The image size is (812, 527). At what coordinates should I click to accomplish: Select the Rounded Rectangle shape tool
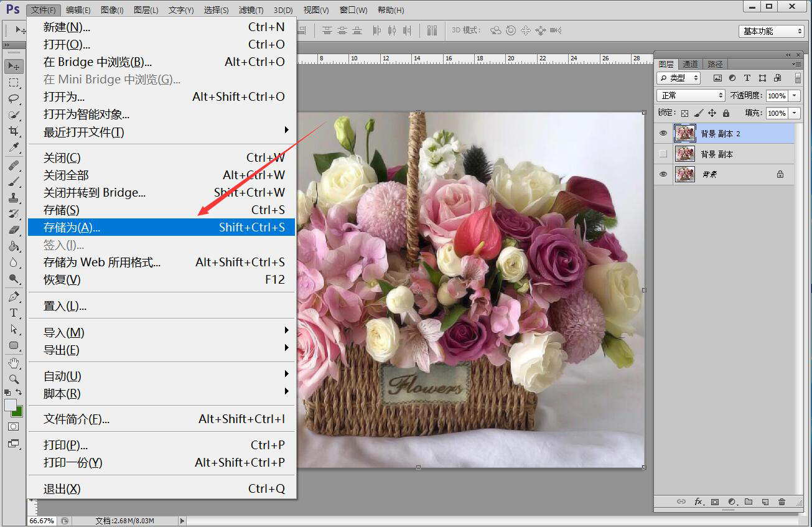[x=14, y=345]
